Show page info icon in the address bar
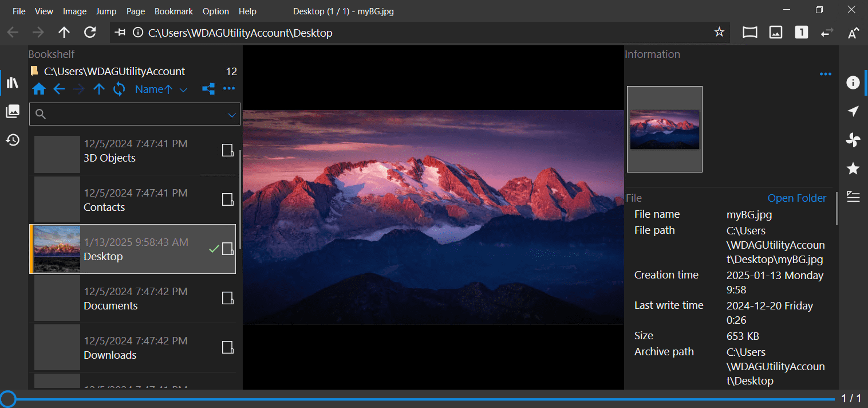 point(137,33)
